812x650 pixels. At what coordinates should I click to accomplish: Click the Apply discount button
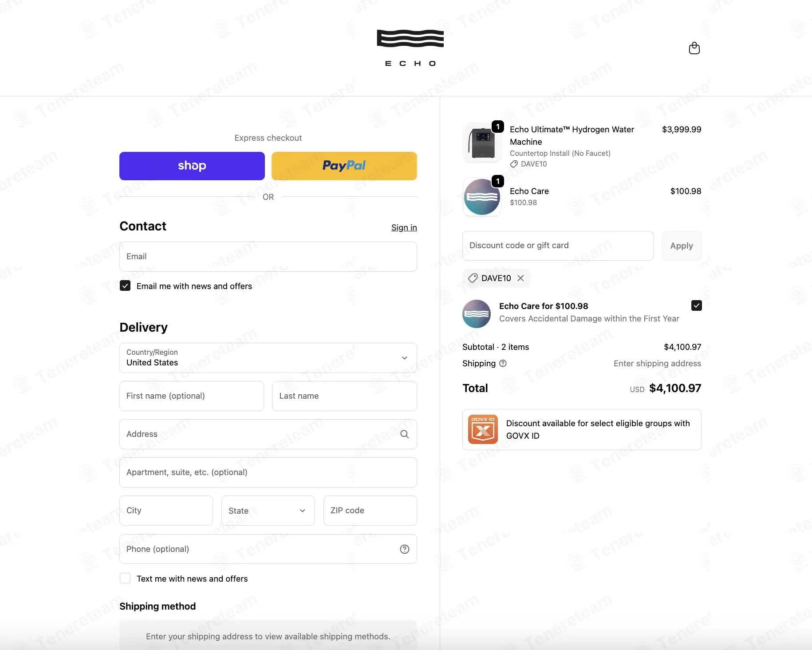(681, 246)
